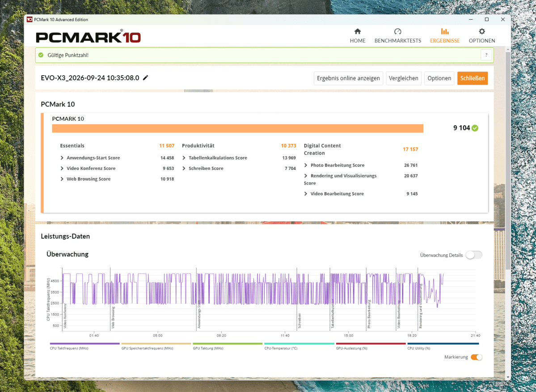Click the question mark help icon

pyautogui.click(x=486, y=55)
